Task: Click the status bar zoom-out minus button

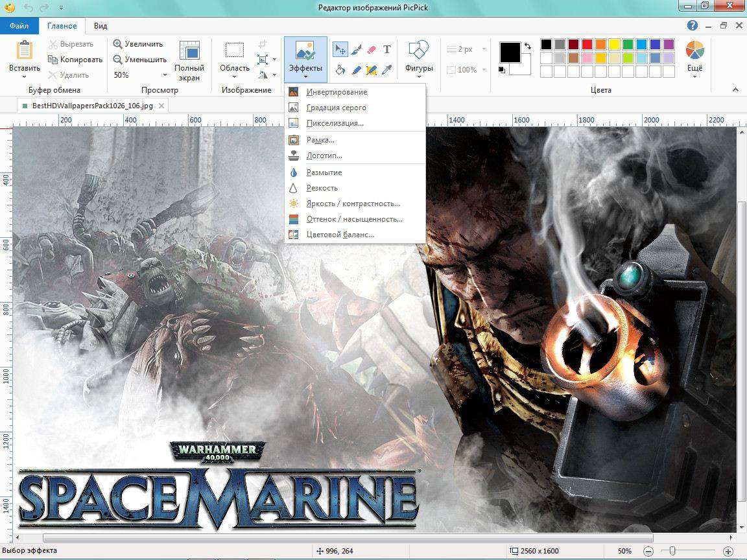Action: pyautogui.click(x=648, y=551)
